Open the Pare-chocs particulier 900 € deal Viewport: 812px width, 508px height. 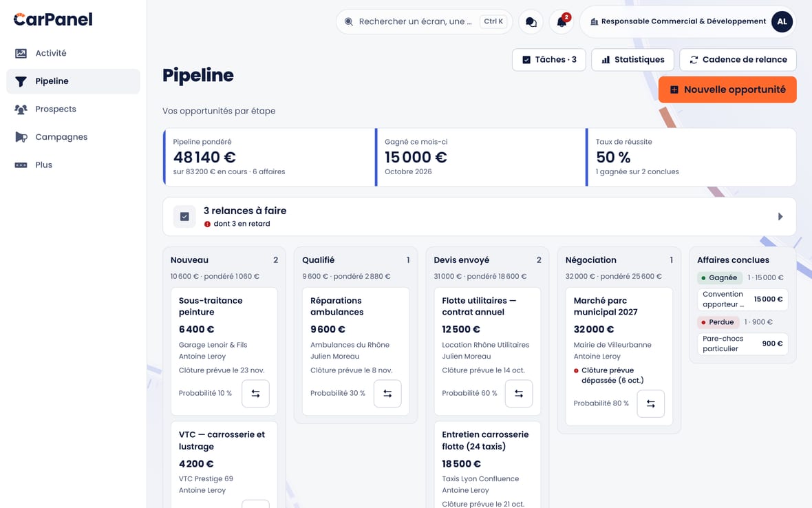(742, 344)
